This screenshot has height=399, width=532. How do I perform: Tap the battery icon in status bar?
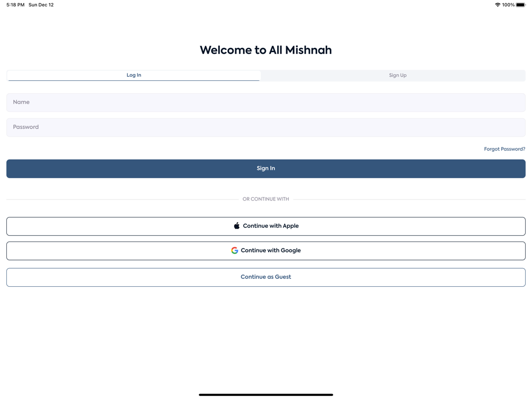click(x=521, y=5)
